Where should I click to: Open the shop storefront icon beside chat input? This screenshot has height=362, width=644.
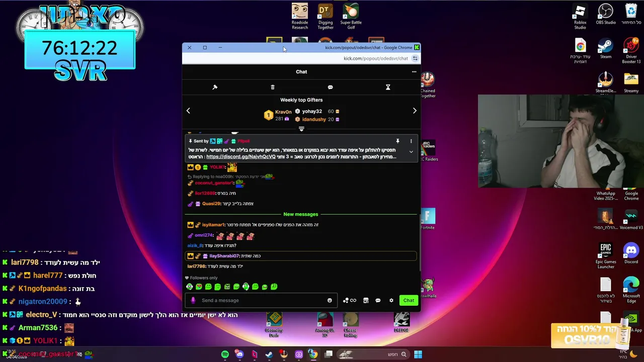click(366, 300)
